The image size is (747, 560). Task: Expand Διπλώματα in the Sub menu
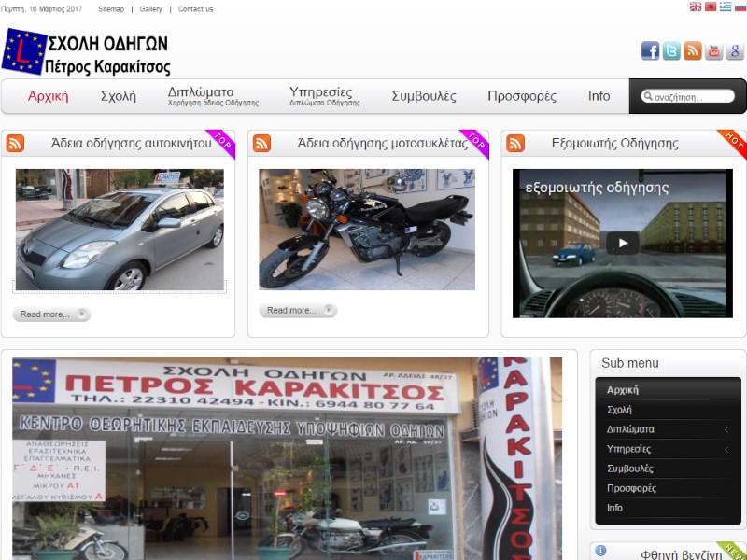point(726,429)
